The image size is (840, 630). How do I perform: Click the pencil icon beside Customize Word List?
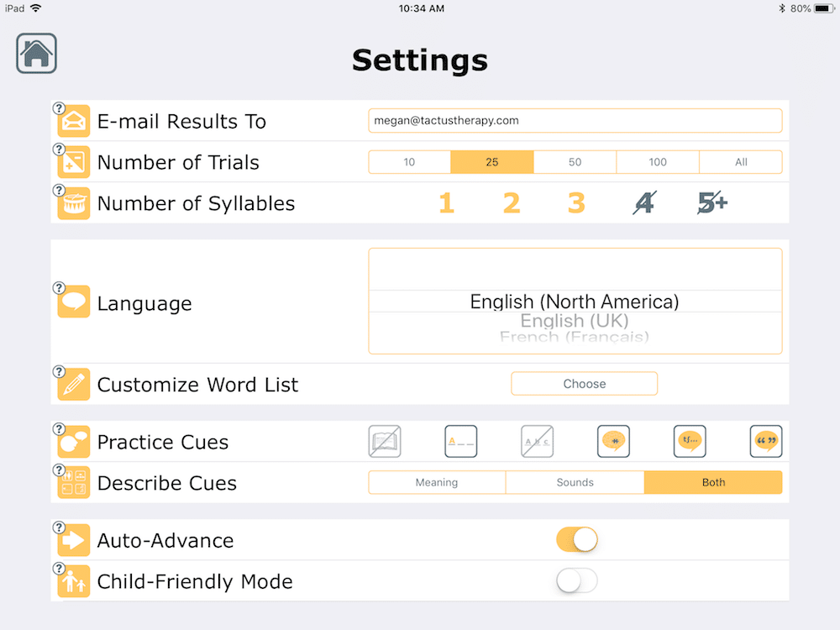[74, 385]
